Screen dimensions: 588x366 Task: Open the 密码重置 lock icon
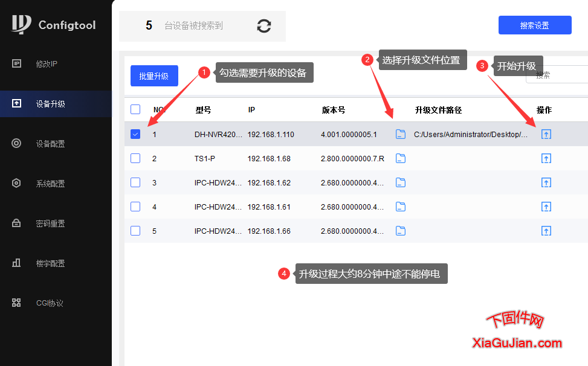pyautogui.click(x=16, y=223)
